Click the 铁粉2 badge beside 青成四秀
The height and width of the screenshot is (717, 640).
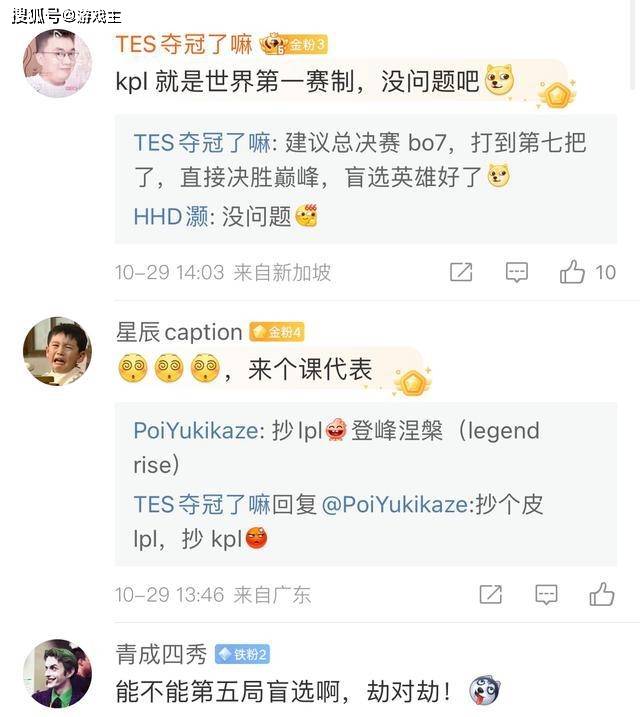point(242,654)
